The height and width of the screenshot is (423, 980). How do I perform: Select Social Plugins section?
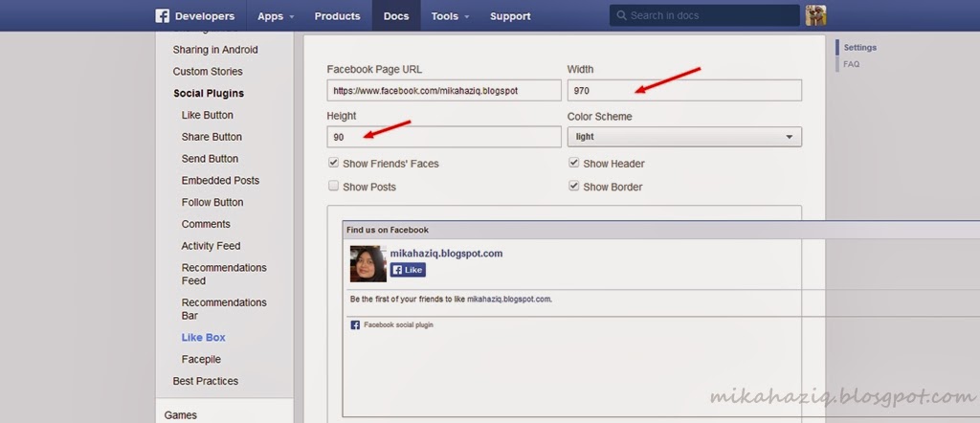209,93
